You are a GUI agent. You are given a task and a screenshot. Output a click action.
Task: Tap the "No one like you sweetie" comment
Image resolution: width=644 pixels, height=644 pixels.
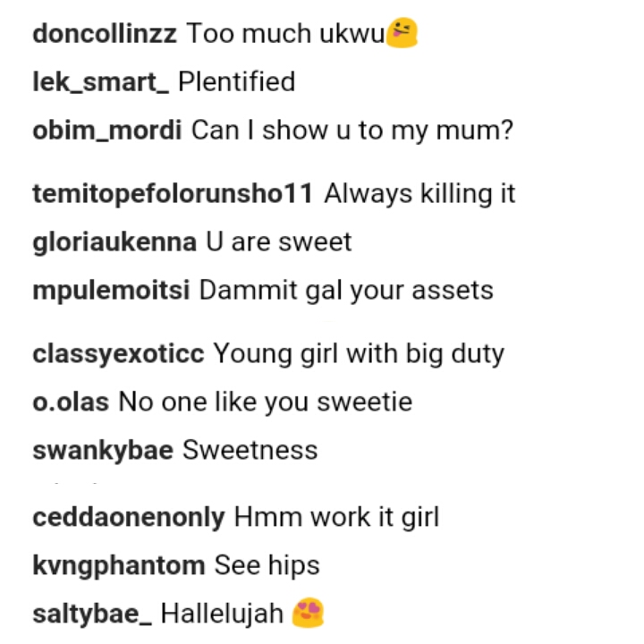[266, 402]
